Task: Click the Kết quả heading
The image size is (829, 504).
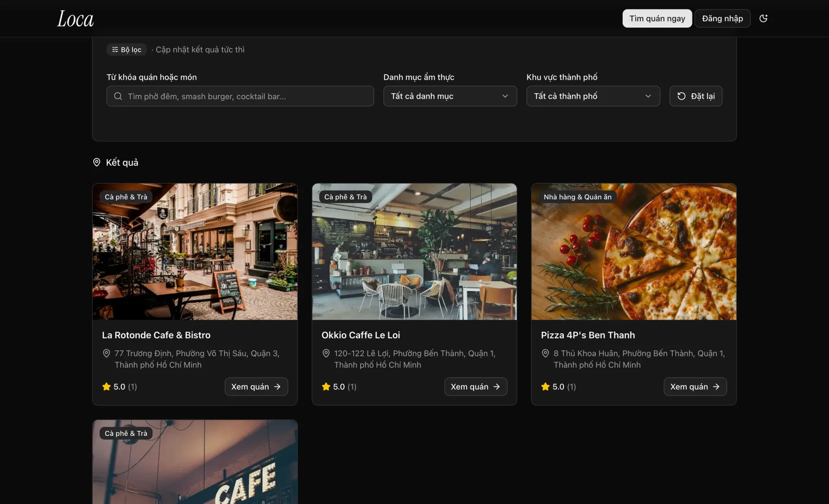Action: pyautogui.click(x=122, y=162)
